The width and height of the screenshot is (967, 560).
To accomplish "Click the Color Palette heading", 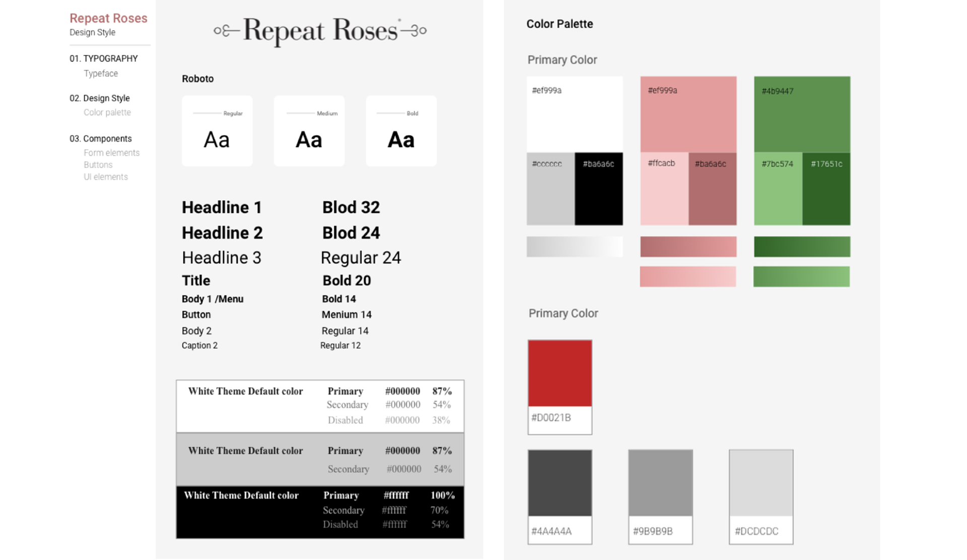I will pos(560,24).
